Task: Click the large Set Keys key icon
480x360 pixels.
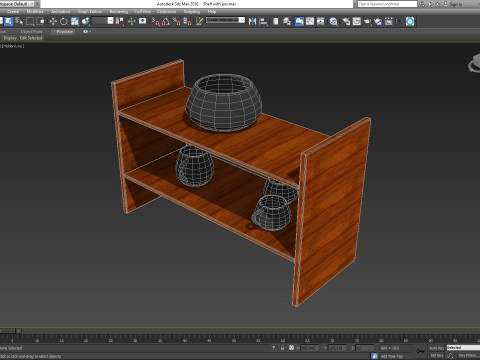Action: pos(421,351)
